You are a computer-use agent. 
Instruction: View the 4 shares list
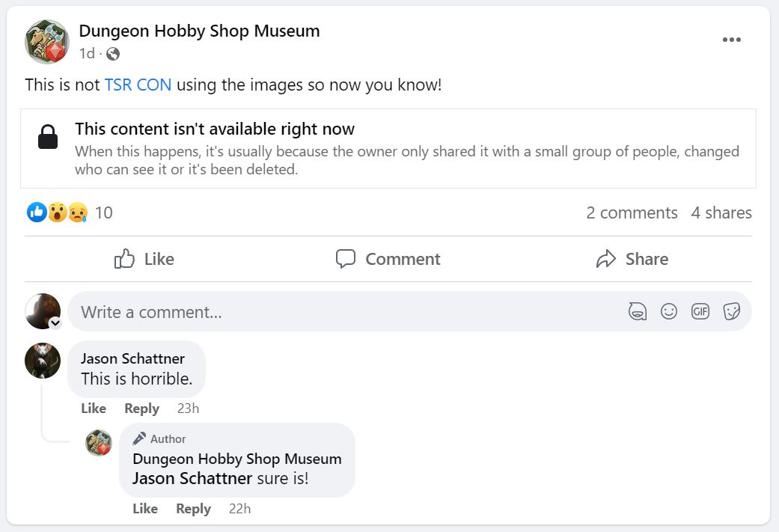721,213
